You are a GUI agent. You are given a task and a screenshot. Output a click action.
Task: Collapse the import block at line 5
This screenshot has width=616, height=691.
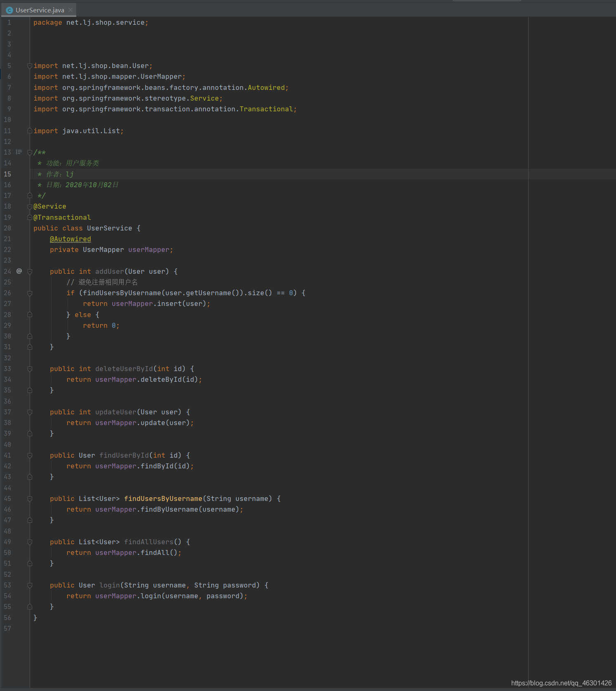click(x=30, y=66)
